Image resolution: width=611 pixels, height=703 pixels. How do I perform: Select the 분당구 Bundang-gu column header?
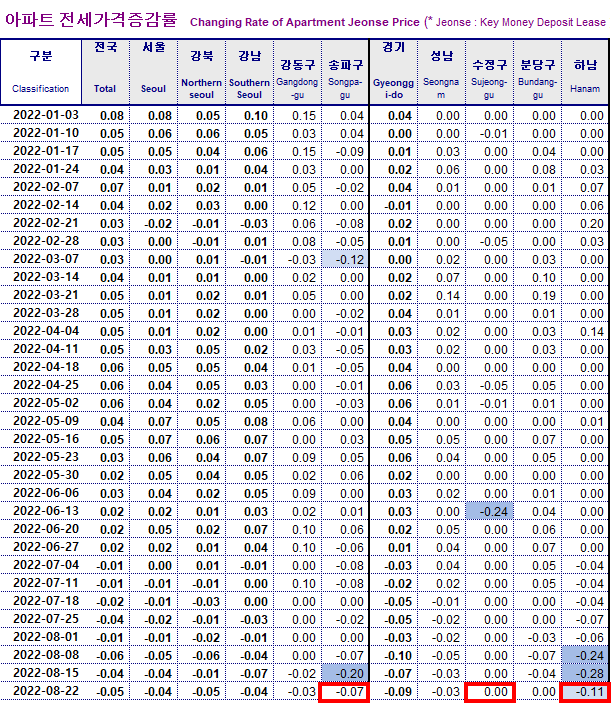pyautogui.click(x=537, y=72)
